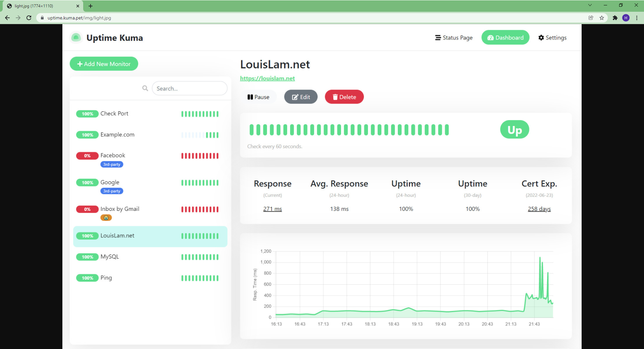Screen dimensions: 644x349
Task: Click the address bar lock icon
Action: coord(42,18)
